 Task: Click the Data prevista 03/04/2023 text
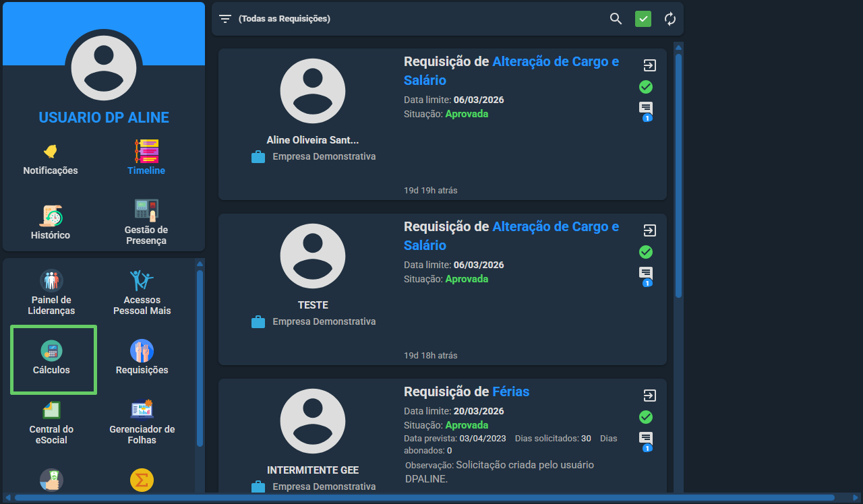tap(455, 439)
